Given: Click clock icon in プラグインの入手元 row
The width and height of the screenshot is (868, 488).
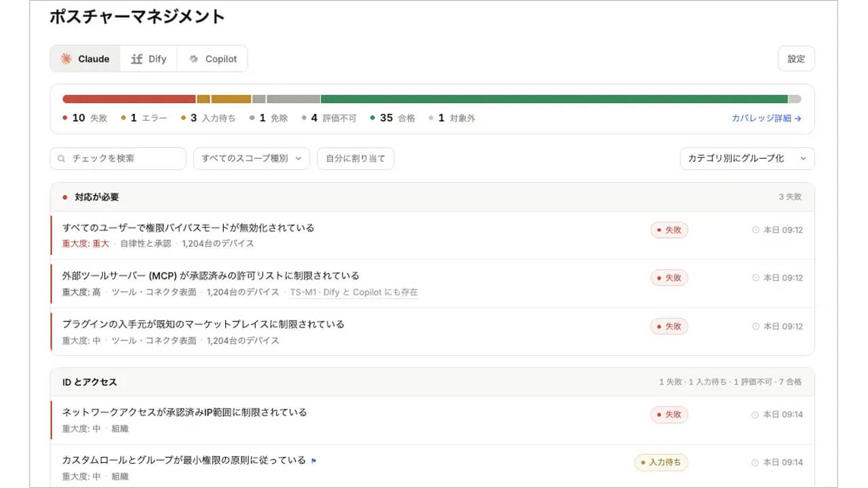Looking at the screenshot, I should click(756, 327).
